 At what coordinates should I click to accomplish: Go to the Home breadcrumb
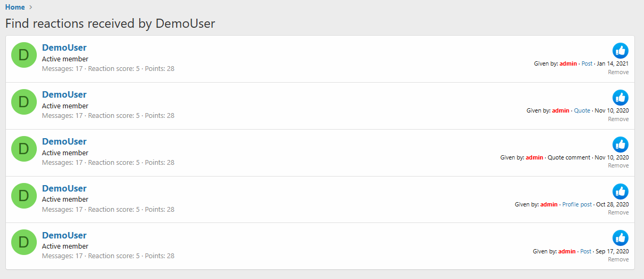point(15,7)
